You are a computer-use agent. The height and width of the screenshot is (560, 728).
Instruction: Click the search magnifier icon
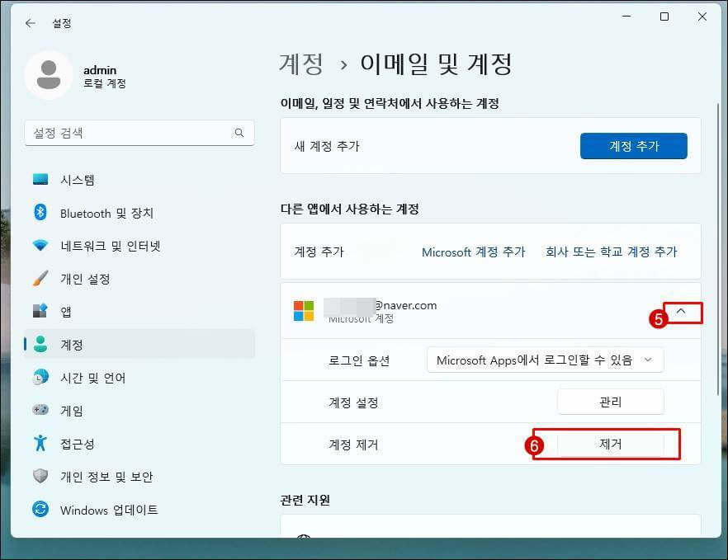(239, 133)
